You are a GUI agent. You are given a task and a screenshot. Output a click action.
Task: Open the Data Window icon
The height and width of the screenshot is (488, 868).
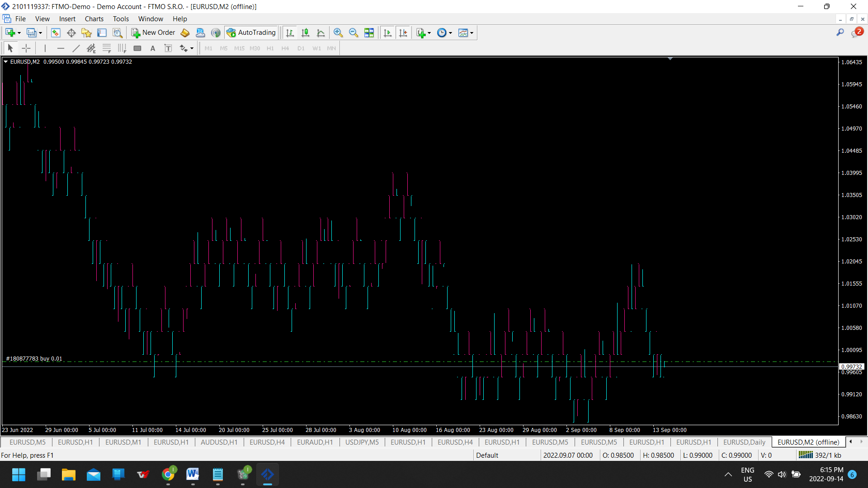(x=71, y=33)
